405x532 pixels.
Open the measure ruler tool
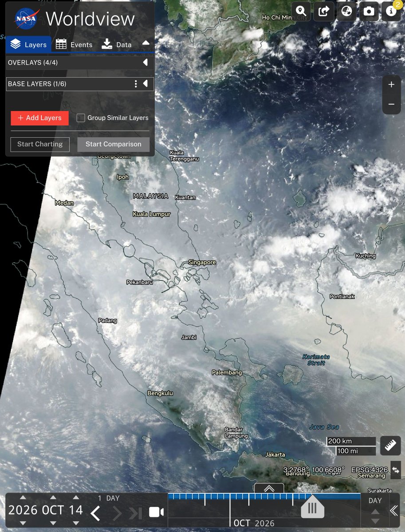point(391,446)
